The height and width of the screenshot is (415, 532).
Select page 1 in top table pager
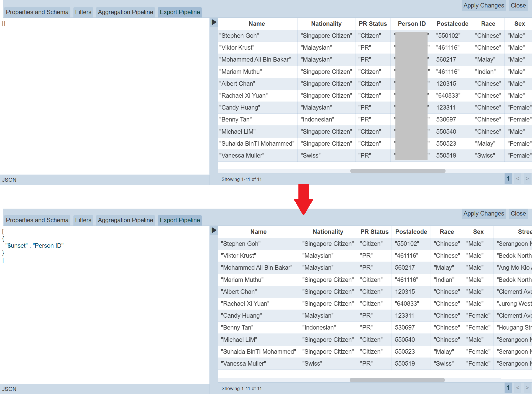tap(508, 179)
